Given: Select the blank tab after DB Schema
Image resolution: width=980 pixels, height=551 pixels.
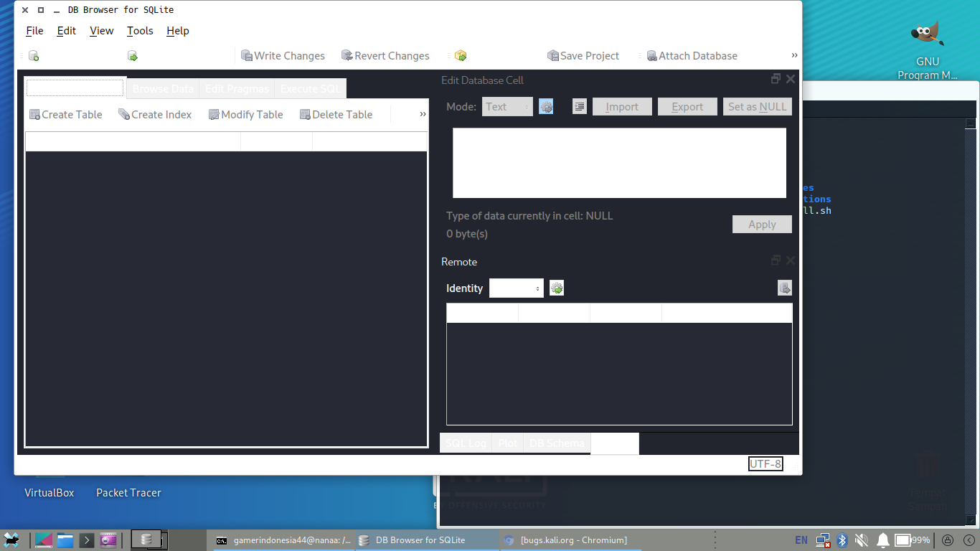Looking at the screenshot, I should point(615,443).
